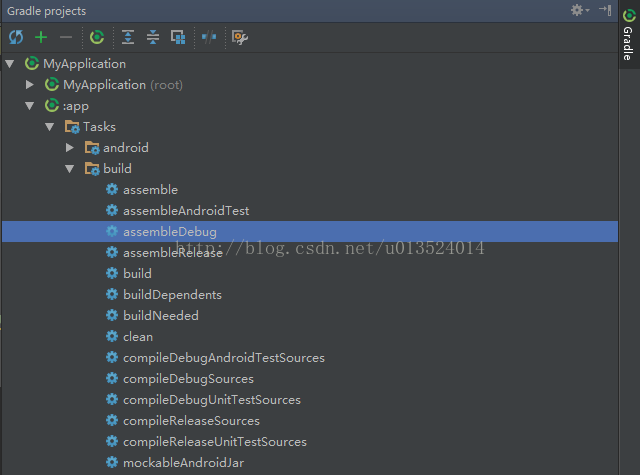Select the compileReleaseUnitTestSources task
The image size is (640, 475).
click(x=310, y=442)
